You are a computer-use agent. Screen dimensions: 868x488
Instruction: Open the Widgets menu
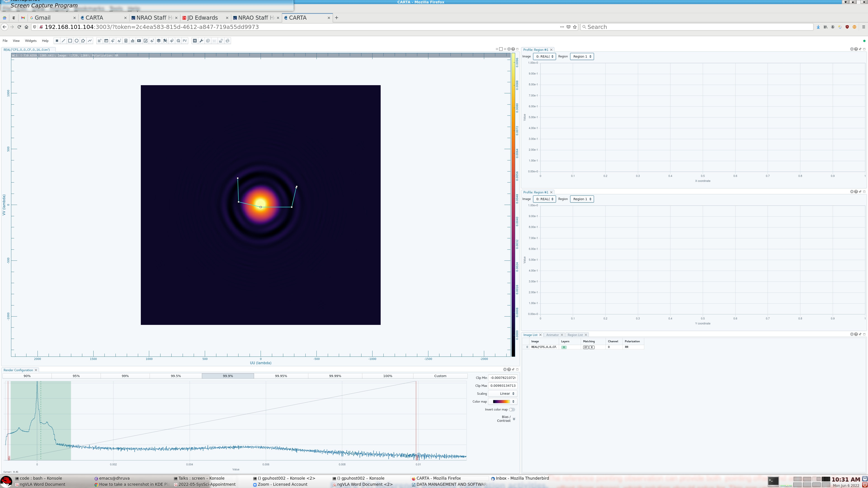[31, 41]
